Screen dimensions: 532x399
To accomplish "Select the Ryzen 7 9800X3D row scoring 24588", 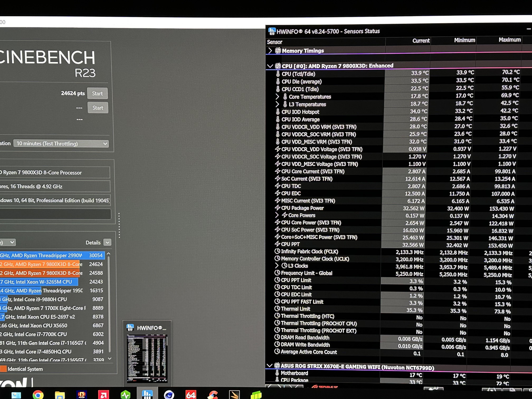I will 52,273.
